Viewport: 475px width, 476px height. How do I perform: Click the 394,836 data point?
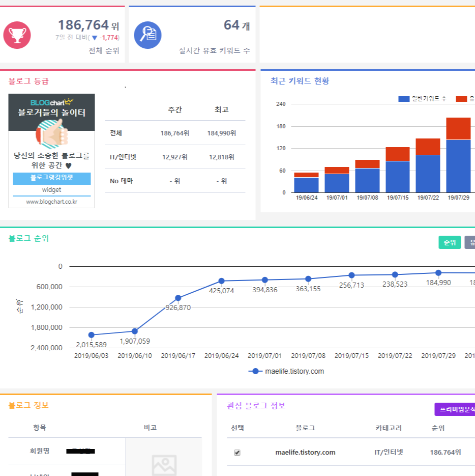pyautogui.click(x=265, y=280)
